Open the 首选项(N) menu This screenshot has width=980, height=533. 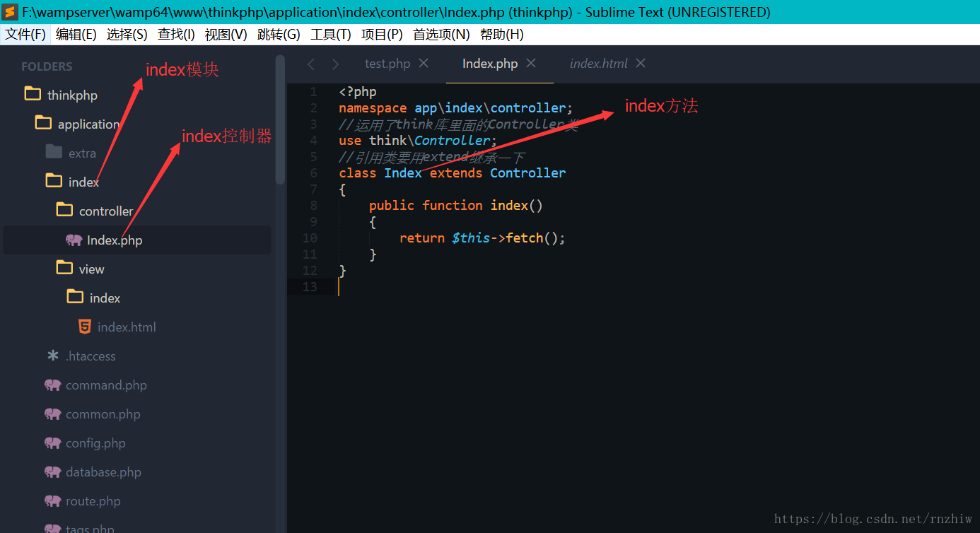pyautogui.click(x=441, y=33)
